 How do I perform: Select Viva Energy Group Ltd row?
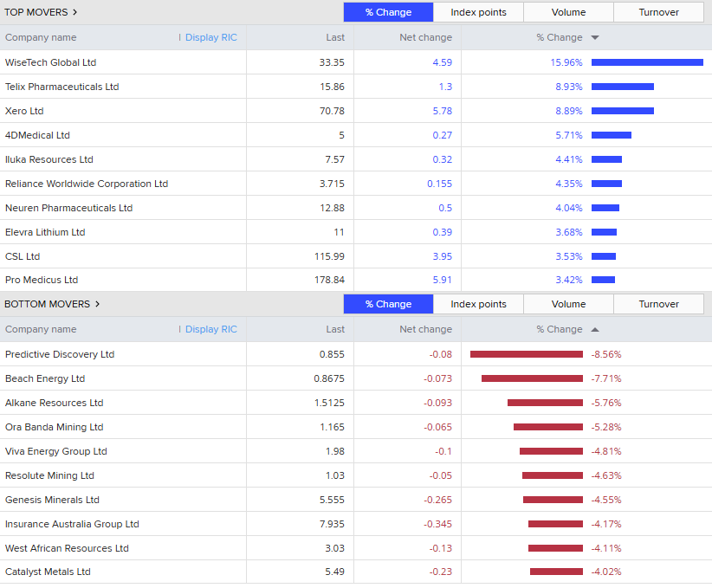coord(356,451)
